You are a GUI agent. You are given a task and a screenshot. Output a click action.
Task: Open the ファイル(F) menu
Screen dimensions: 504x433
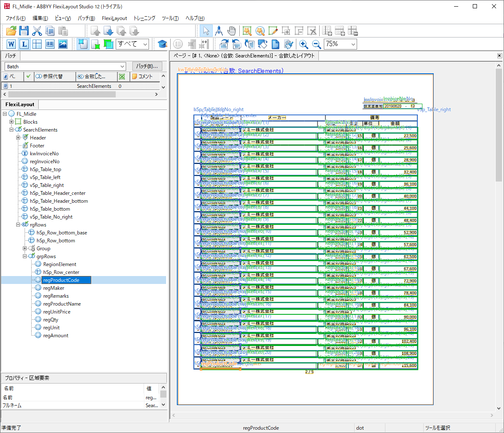[x=15, y=18]
